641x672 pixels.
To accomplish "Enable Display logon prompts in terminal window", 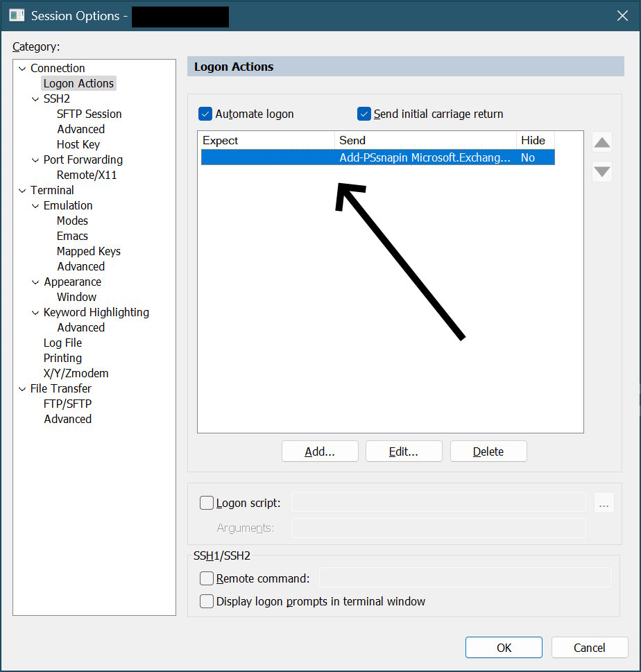I will pos(207,601).
